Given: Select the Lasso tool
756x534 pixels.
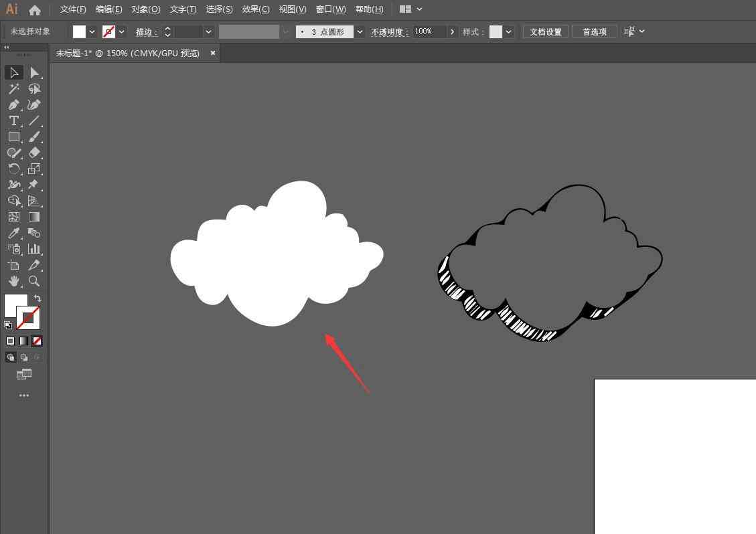Looking at the screenshot, I should click(x=34, y=89).
